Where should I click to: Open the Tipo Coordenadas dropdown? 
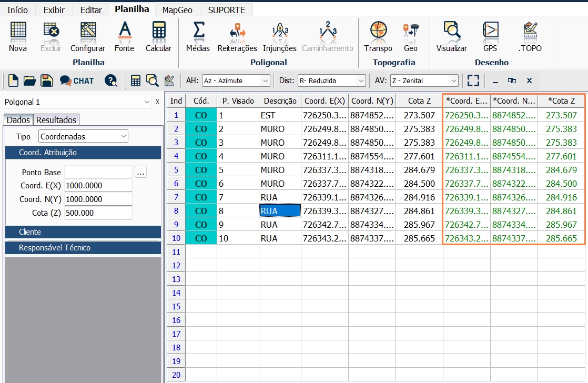point(83,136)
